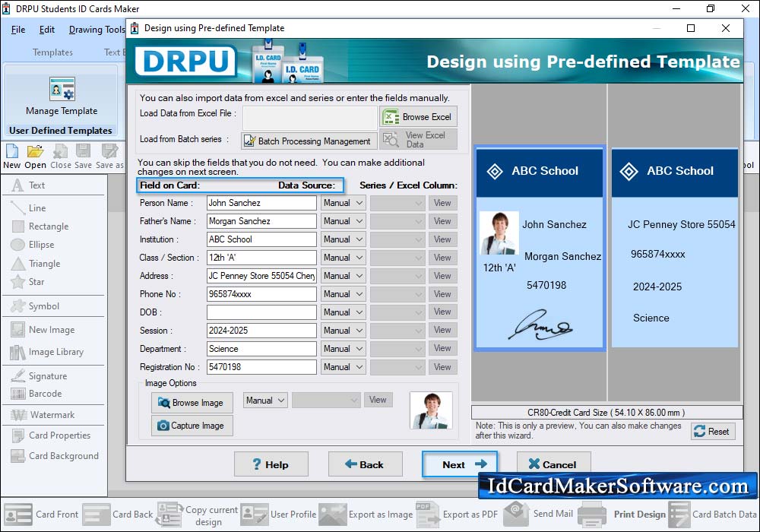Click Export as PDF
This screenshot has width=760, height=532.
click(x=457, y=514)
